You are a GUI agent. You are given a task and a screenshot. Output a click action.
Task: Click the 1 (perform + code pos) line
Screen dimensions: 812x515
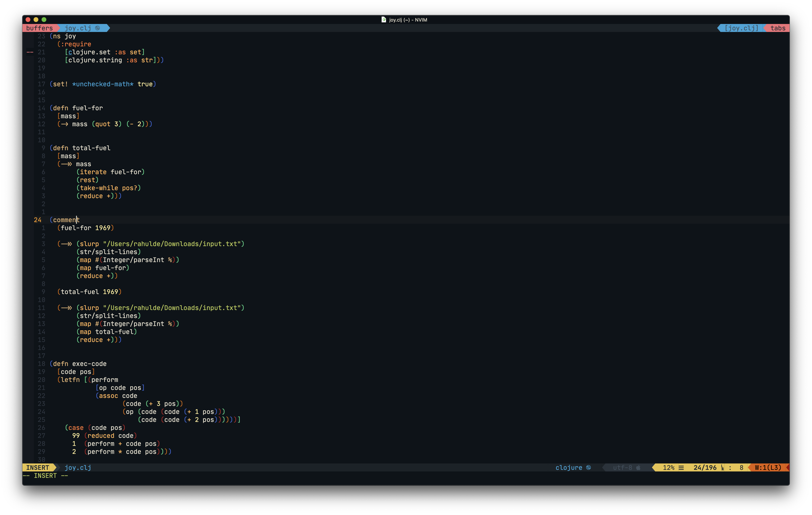pos(116,443)
